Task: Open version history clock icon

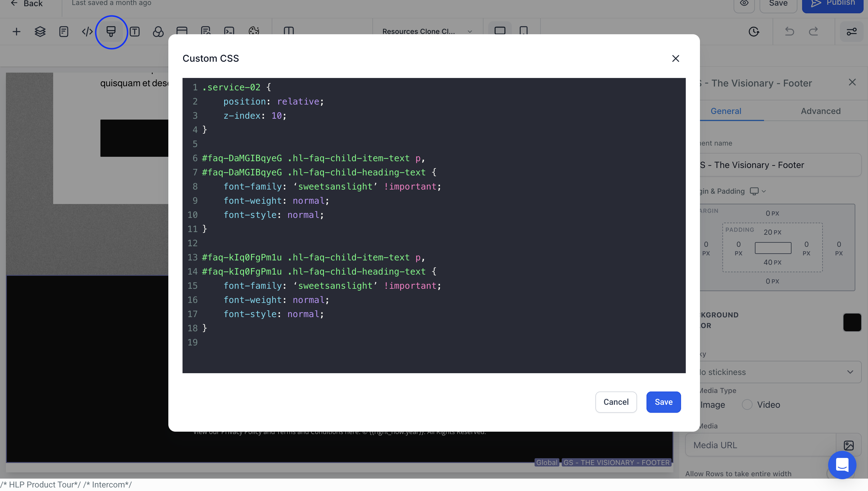Action: [754, 32]
